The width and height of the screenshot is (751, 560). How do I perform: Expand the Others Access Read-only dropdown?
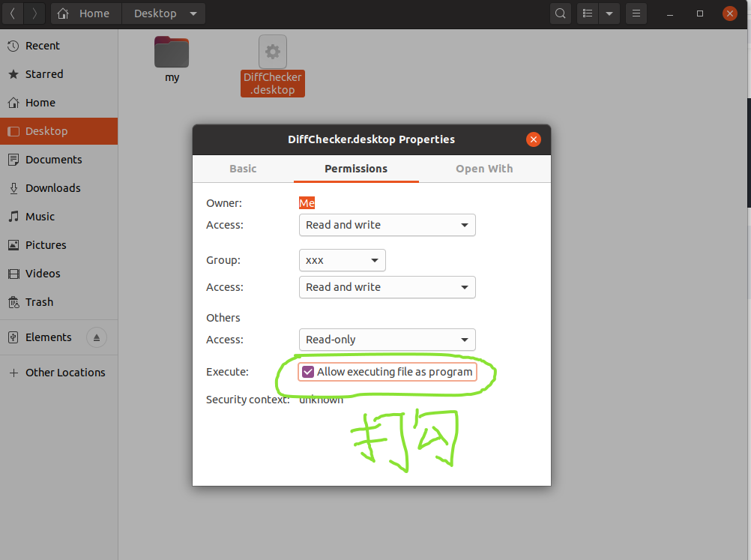[x=387, y=340]
